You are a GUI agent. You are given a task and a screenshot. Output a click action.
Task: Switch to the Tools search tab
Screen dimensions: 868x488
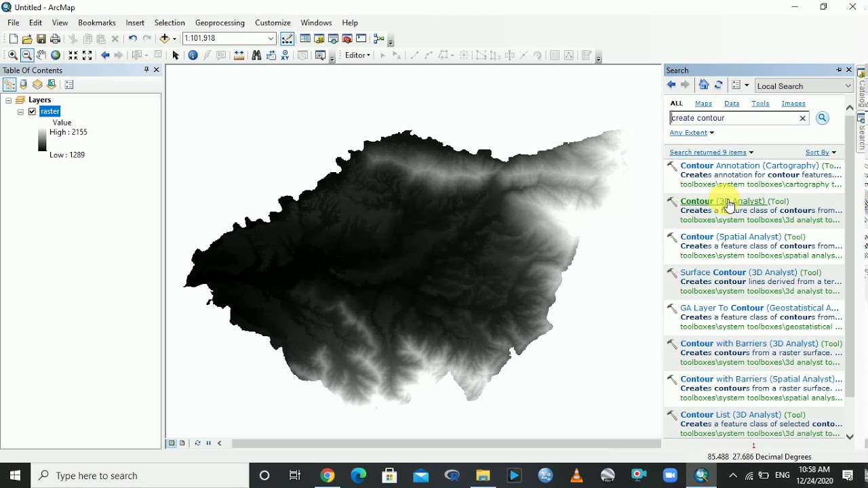tap(760, 104)
